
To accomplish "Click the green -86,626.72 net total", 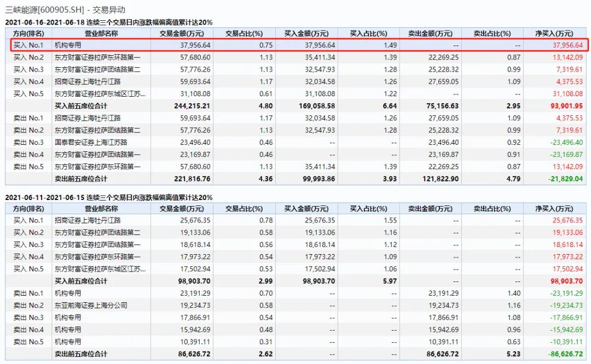I will [565, 354].
